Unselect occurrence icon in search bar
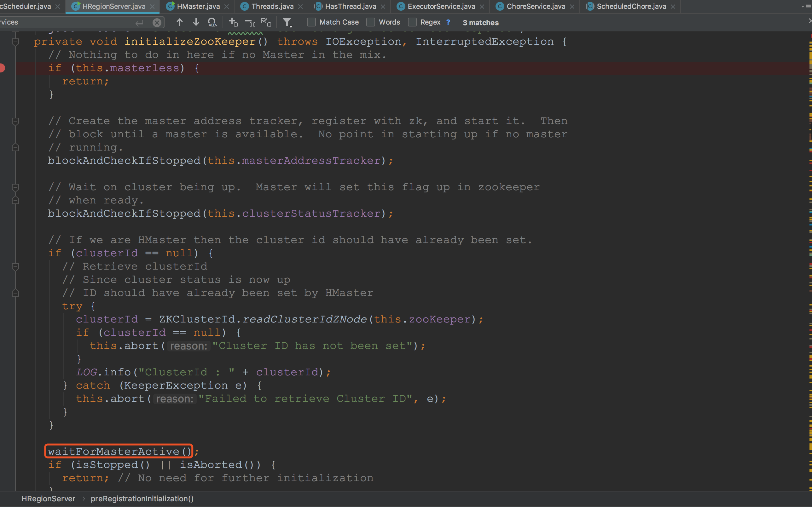This screenshot has width=812, height=507. click(x=250, y=22)
